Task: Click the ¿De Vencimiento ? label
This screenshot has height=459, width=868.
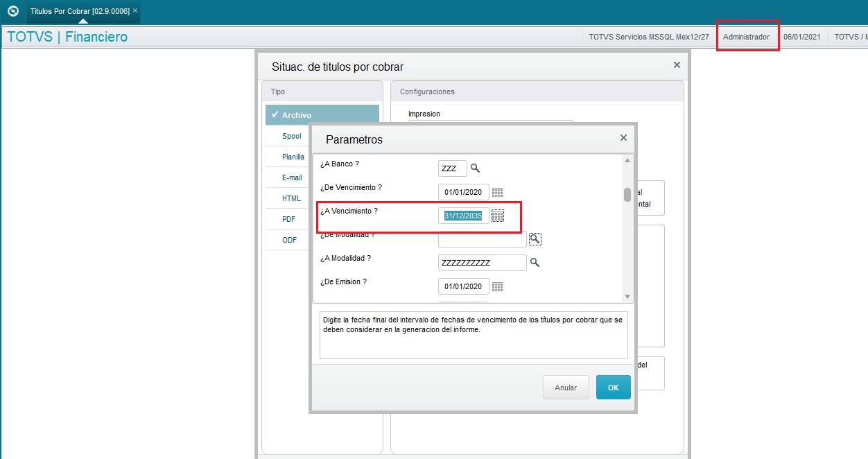Action: coord(351,187)
